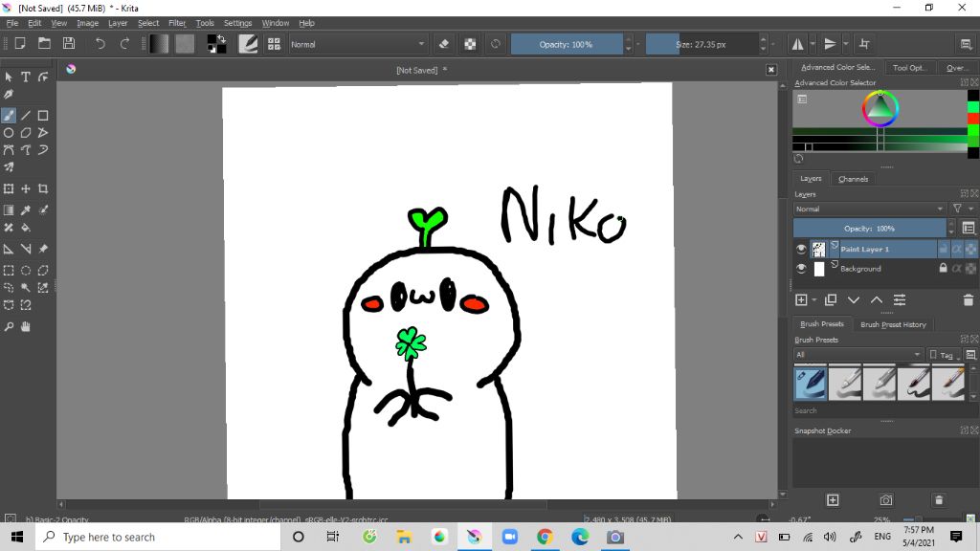Unlock the Background layer padlock
980x551 pixels.
click(943, 269)
